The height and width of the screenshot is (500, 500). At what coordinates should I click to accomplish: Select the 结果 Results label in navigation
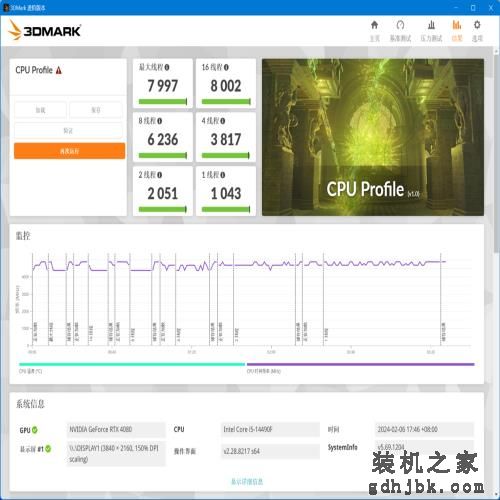coord(457,39)
